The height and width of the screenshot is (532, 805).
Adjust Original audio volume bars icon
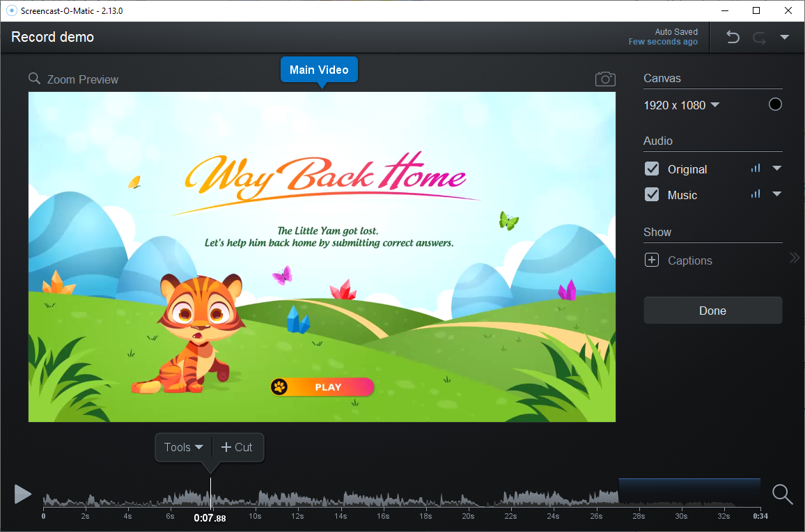pos(756,168)
